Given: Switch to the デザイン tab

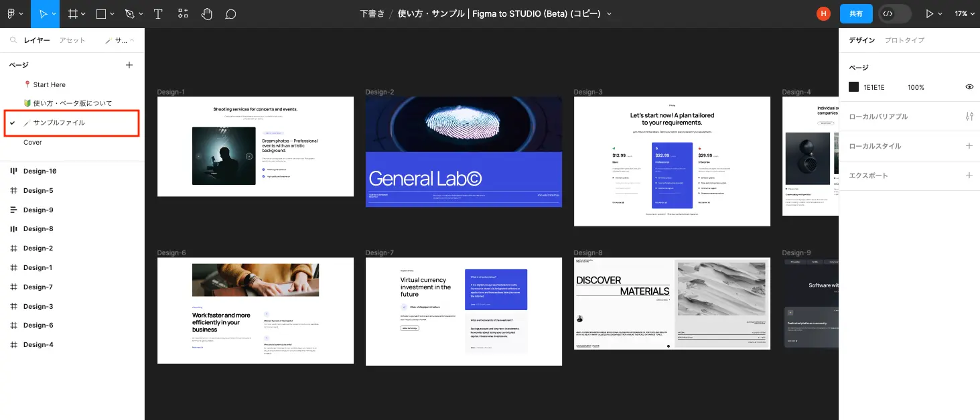Looking at the screenshot, I should click(862, 40).
